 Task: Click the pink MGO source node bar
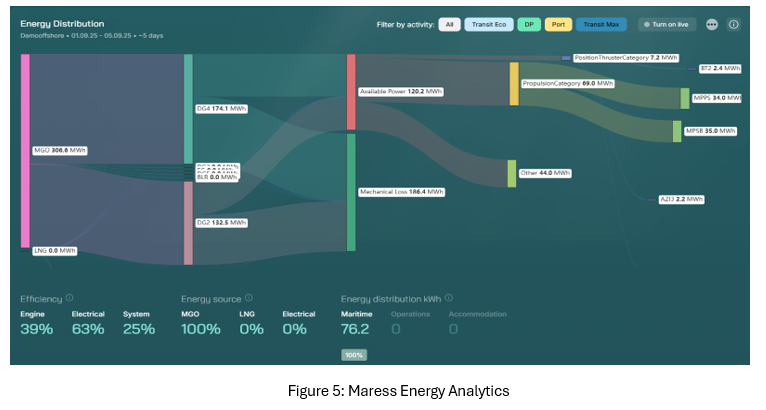point(25,150)
